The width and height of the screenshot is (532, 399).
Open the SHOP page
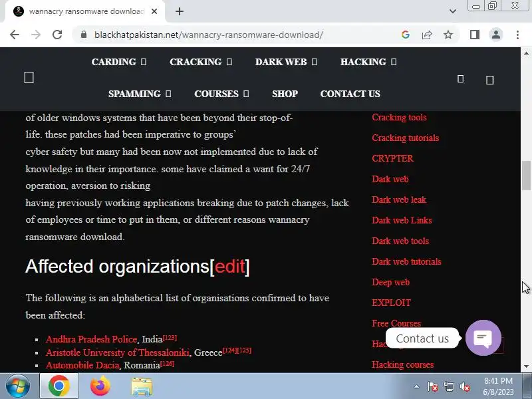[285, 94]
